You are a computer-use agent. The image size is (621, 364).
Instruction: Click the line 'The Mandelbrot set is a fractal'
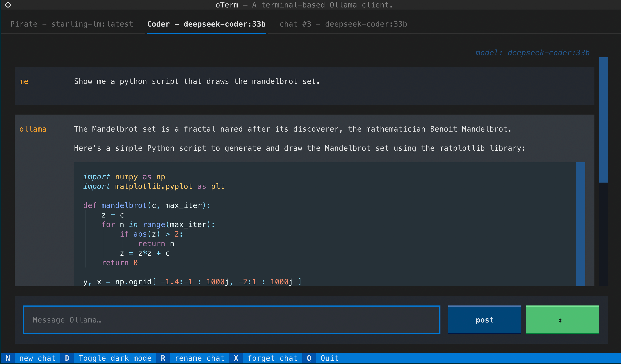tap(293, 129)
